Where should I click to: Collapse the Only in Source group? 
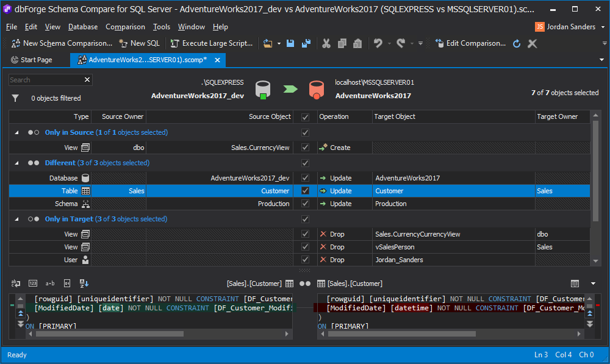[x=16, y=132]
